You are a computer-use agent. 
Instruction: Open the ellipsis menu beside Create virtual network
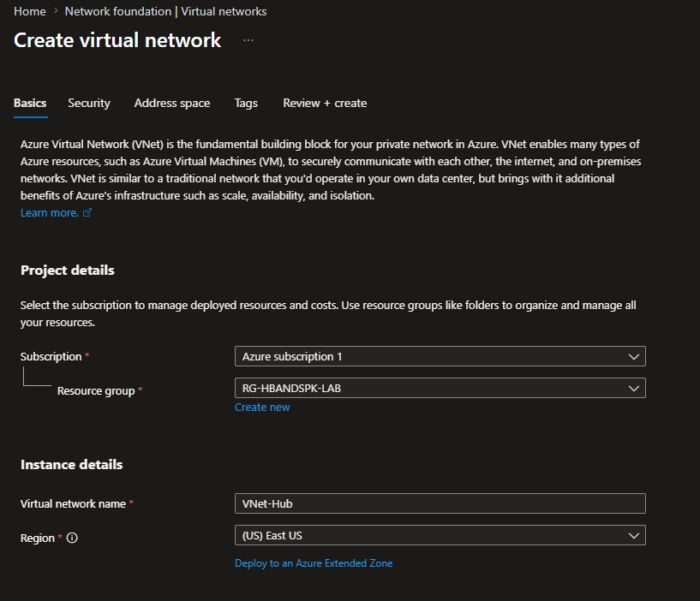248,40
